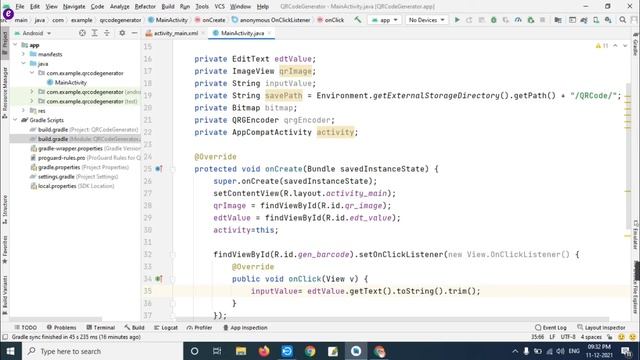Screen dimensions: 640x360
Task: Open the Logcat tool window
Action: point(166,327)
